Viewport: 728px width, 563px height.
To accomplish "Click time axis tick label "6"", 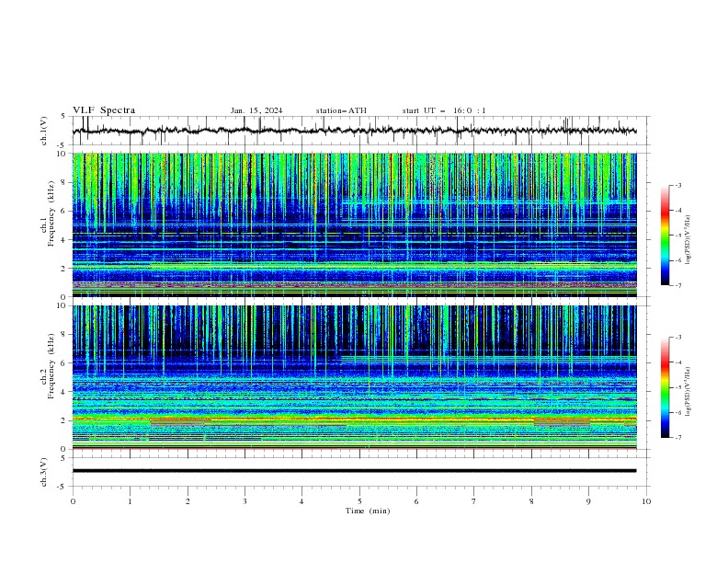I will [x=416, y=501].
